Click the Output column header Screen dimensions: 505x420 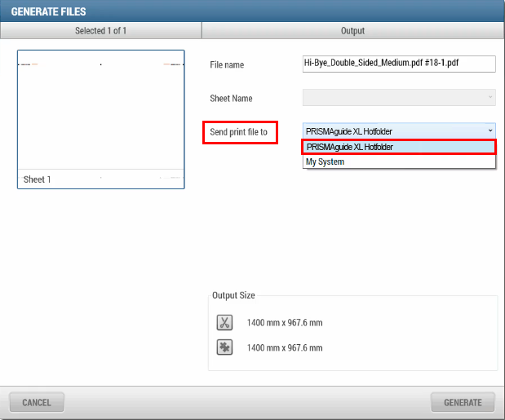[352, 31]
